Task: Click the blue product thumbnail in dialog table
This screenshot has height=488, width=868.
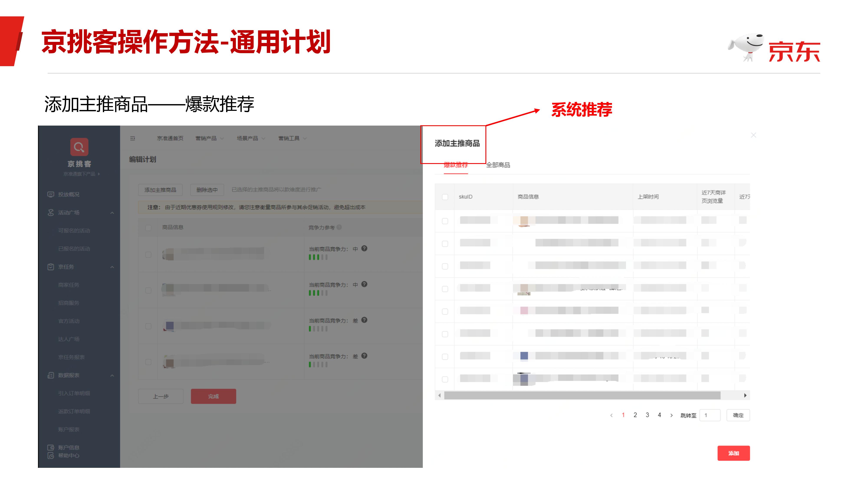Action: click(524, 356)
